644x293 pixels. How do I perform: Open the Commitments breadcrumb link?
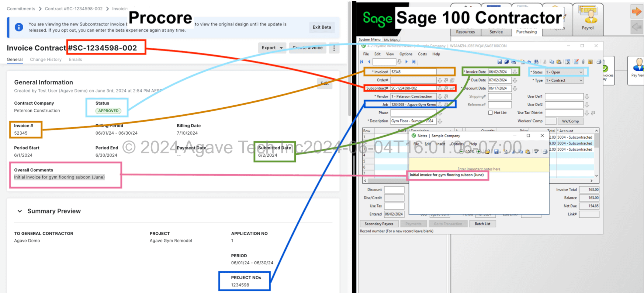(21, 8)
